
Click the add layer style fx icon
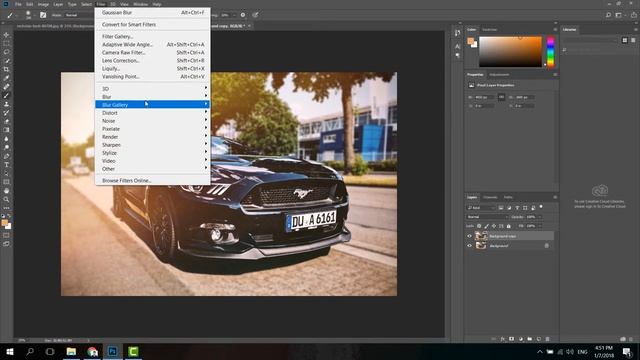[503, 339]
